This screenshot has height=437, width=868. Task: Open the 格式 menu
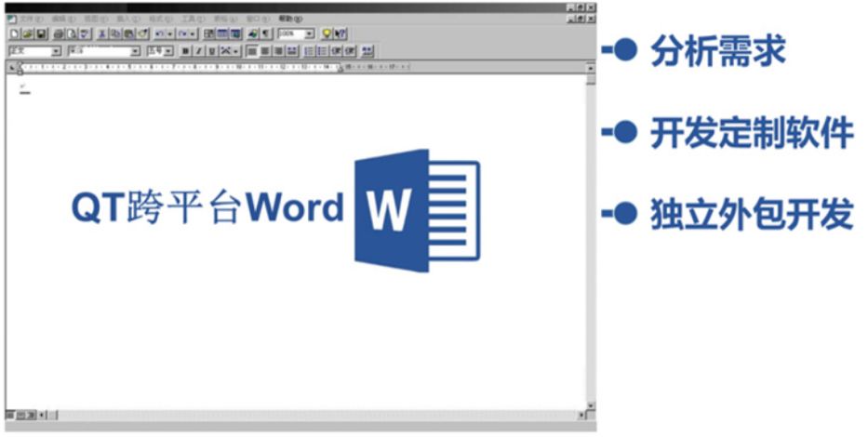click(161, 19)
